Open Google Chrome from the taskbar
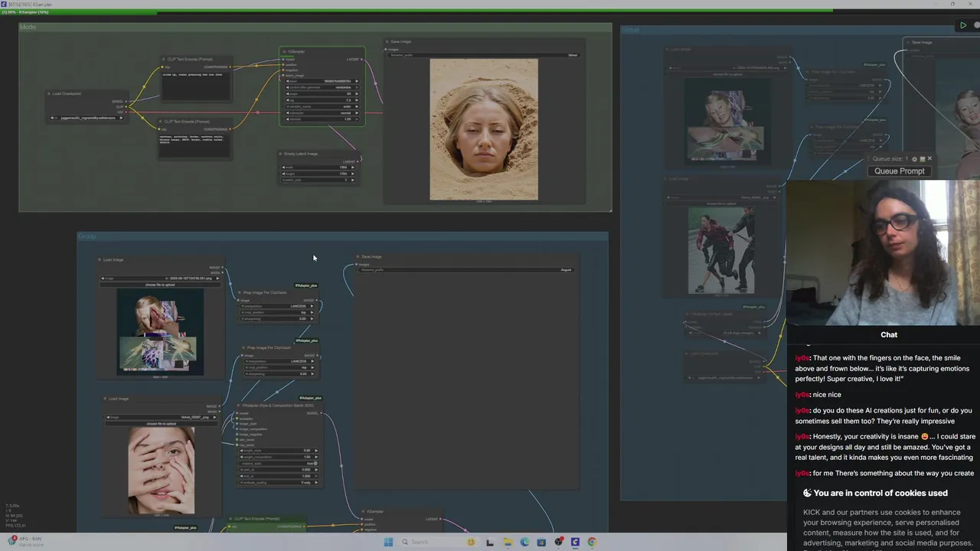This screenshot has height=551, width=980. [592, 542]
